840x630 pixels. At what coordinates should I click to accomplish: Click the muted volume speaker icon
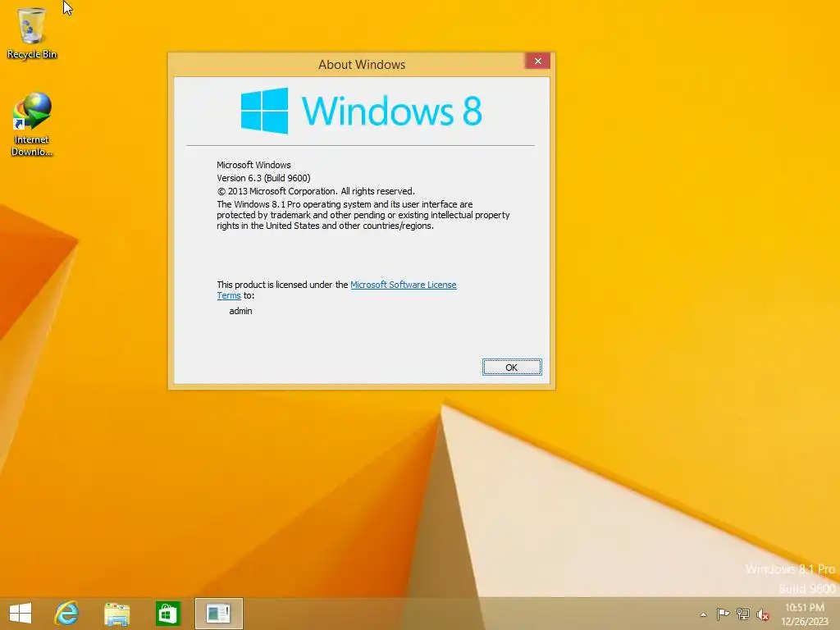(x=763, y=614)
